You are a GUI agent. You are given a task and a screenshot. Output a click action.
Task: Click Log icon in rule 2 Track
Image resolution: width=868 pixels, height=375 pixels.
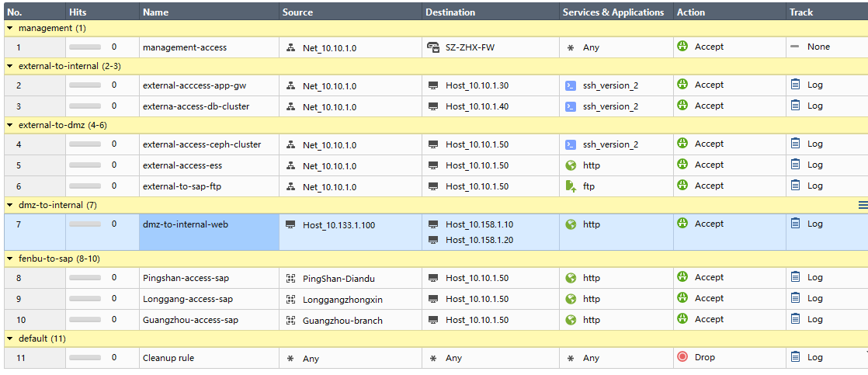click(x=796, y=85)
